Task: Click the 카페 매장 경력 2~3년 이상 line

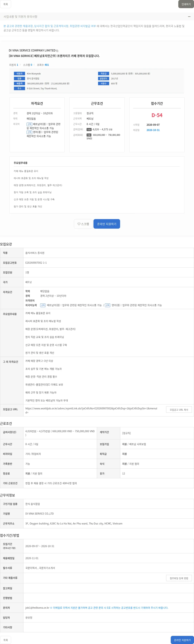Action: [39, 361]
